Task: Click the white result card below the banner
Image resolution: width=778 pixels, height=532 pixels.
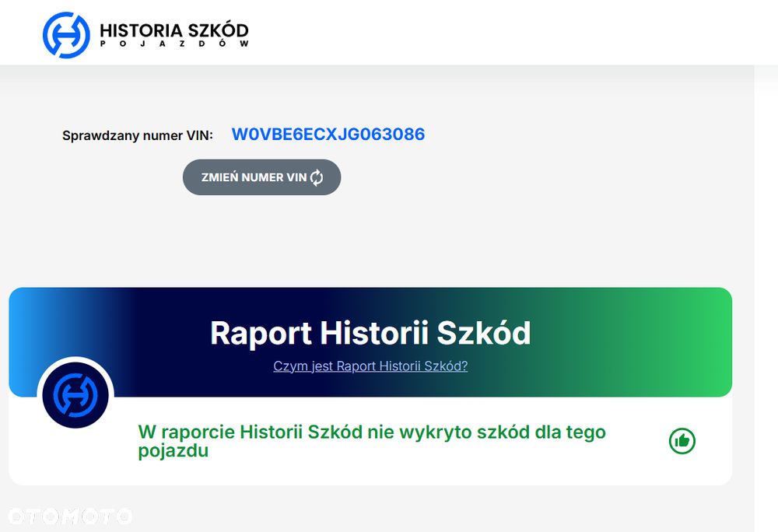Action: (370, 441)
